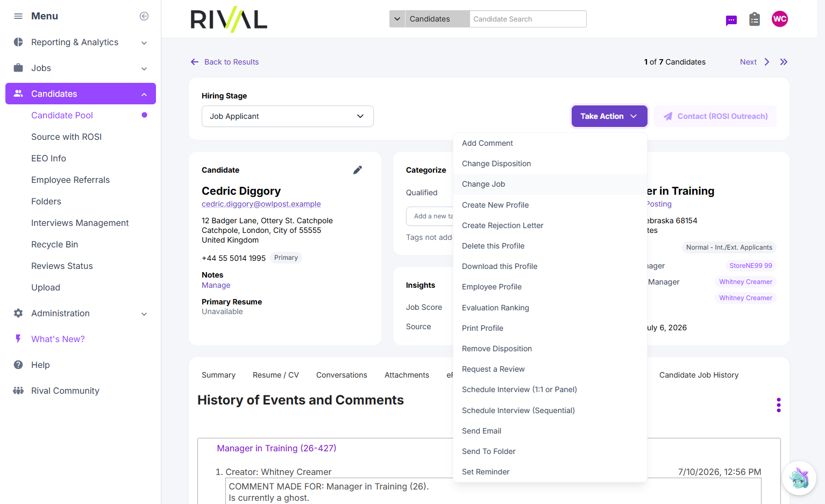Edit candidate details with pencil icon
Viewport: 825px width, 504px height.
[358, 170]
